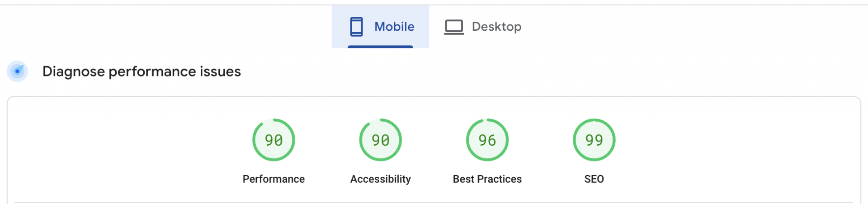Screen dimensions: 868x204
Task: Click the mobile phone icon
Action: point(356,27)
